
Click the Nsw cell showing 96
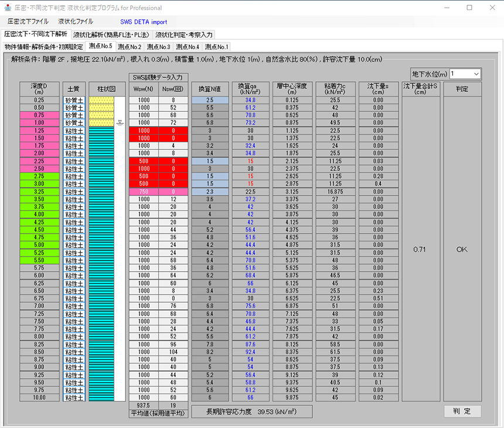(x=173, y=344)
